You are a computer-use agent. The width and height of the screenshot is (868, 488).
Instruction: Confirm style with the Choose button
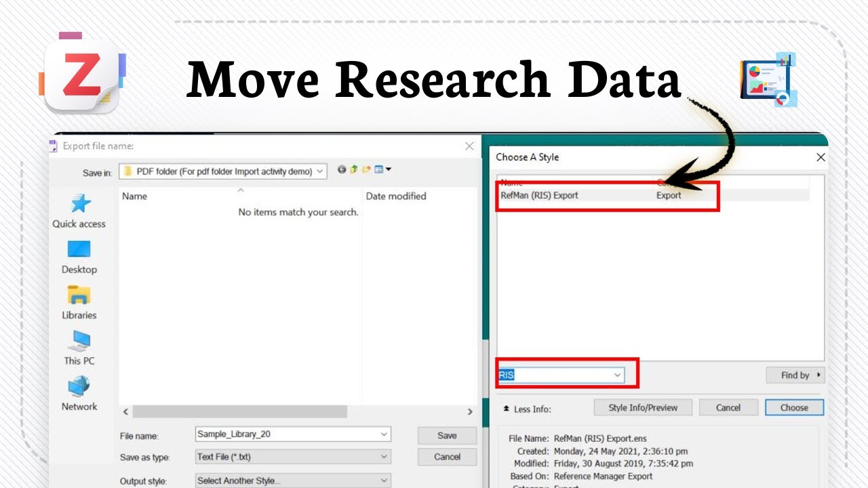click(794, 407)
